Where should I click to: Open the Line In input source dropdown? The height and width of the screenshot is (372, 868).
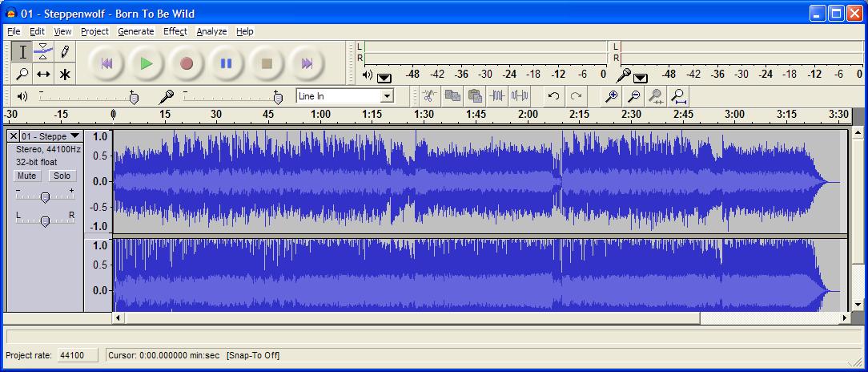[x=387, y=96]
